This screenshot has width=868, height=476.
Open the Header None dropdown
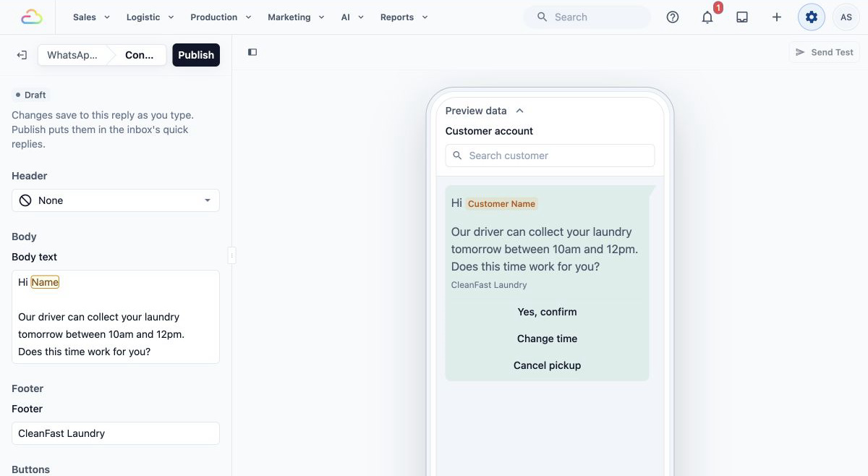coord(116,200)
